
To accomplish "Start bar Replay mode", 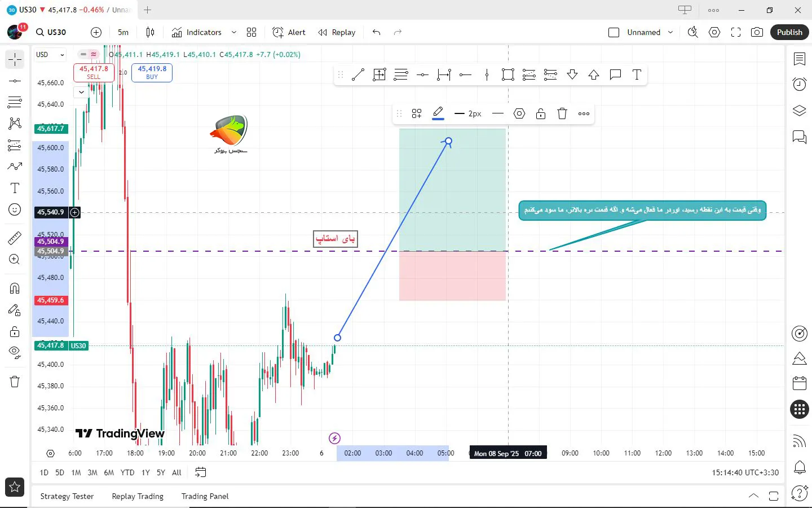I will point(337,32).
